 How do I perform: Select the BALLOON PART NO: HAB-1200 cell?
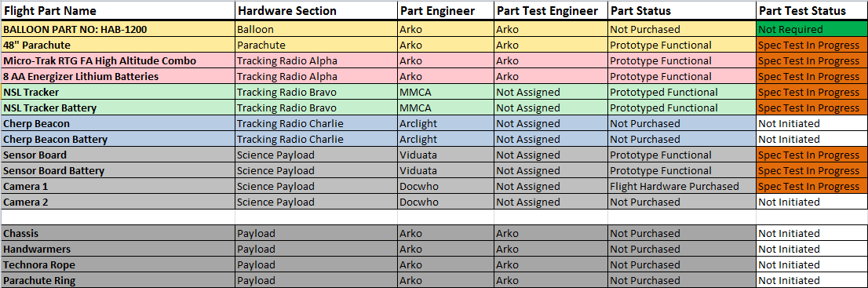point(118,29)
